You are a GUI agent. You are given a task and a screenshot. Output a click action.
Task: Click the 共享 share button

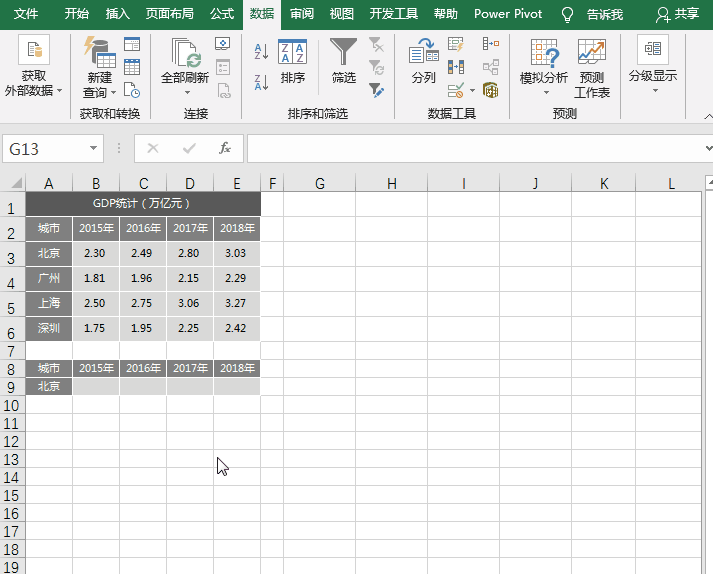(677, 14)
